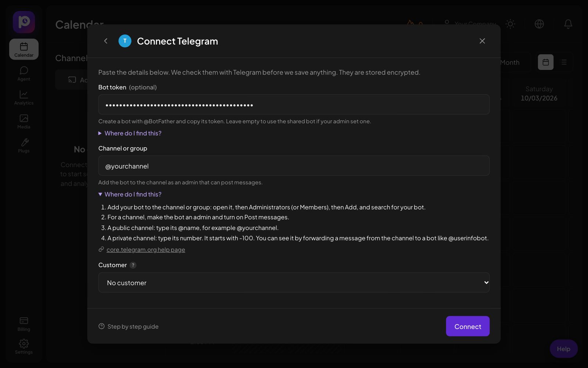Screen dimensions: 588x368
Task: Switch to calendar grid view icon
Action: 546,62
